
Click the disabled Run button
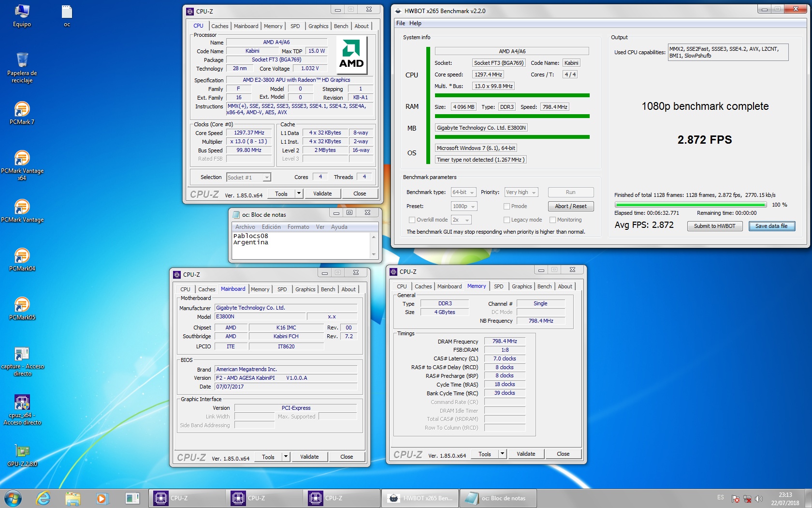[570, 192]
